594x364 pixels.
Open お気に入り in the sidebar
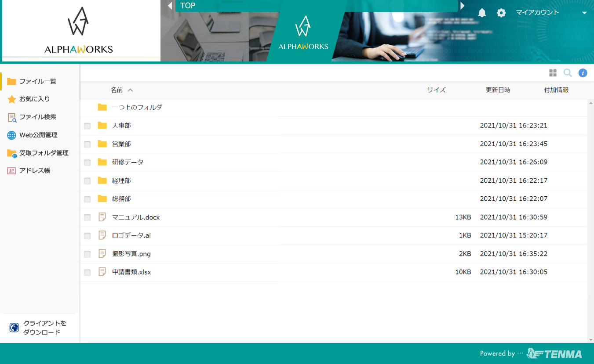coord(34,99)
